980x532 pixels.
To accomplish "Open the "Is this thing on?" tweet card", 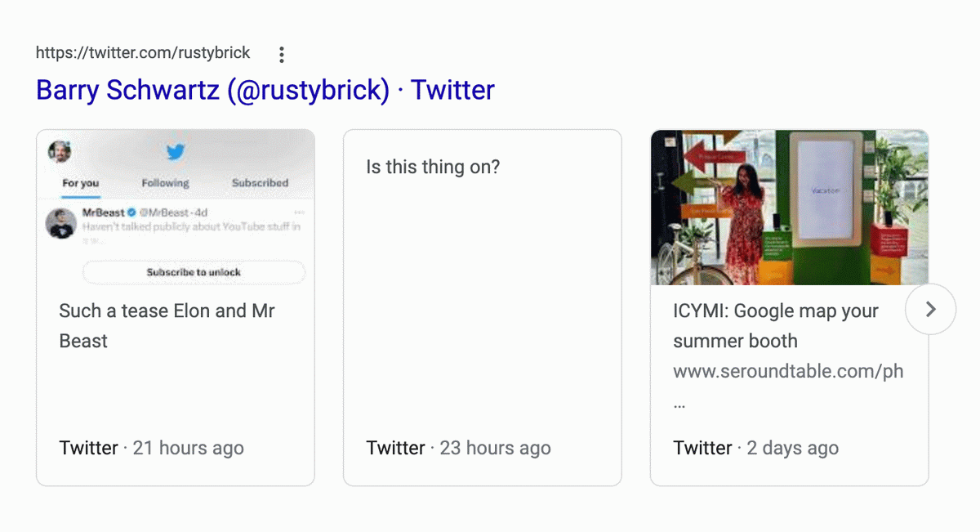I will (x=433, y=168).
